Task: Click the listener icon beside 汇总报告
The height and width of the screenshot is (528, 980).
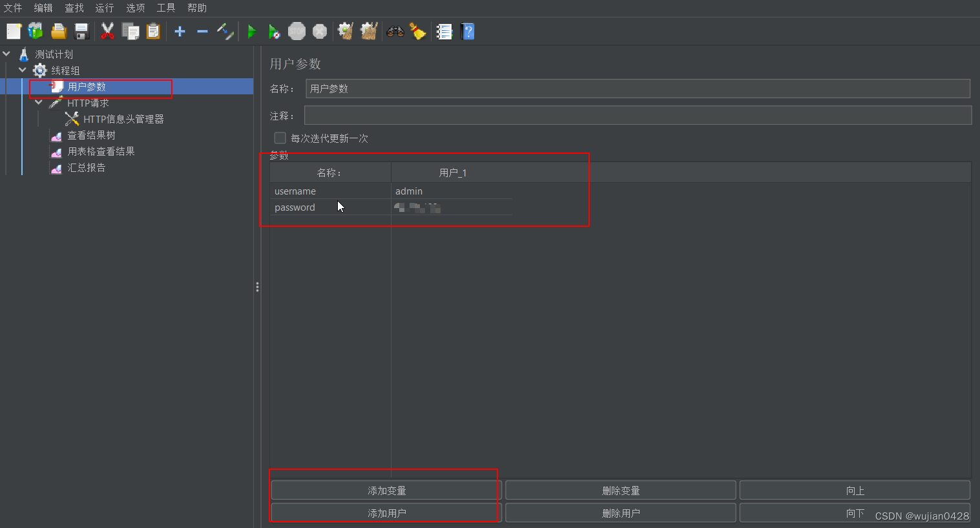Action: tap(56, 168)
